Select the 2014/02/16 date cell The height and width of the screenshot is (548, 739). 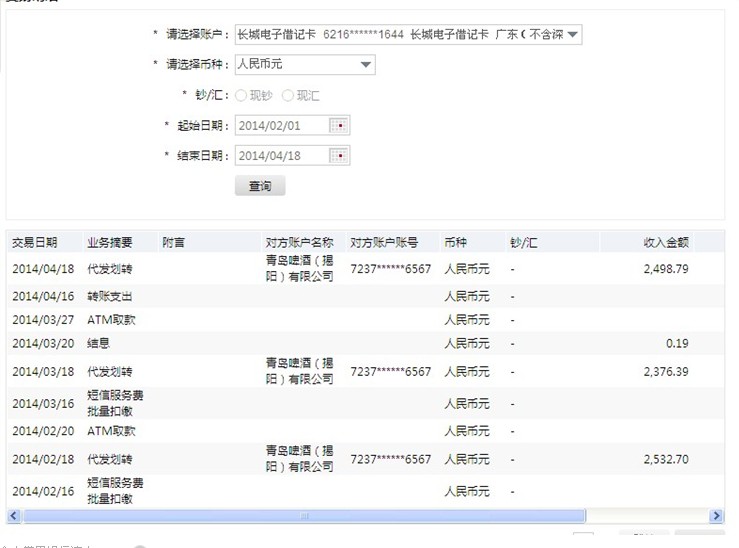point(43,491)
